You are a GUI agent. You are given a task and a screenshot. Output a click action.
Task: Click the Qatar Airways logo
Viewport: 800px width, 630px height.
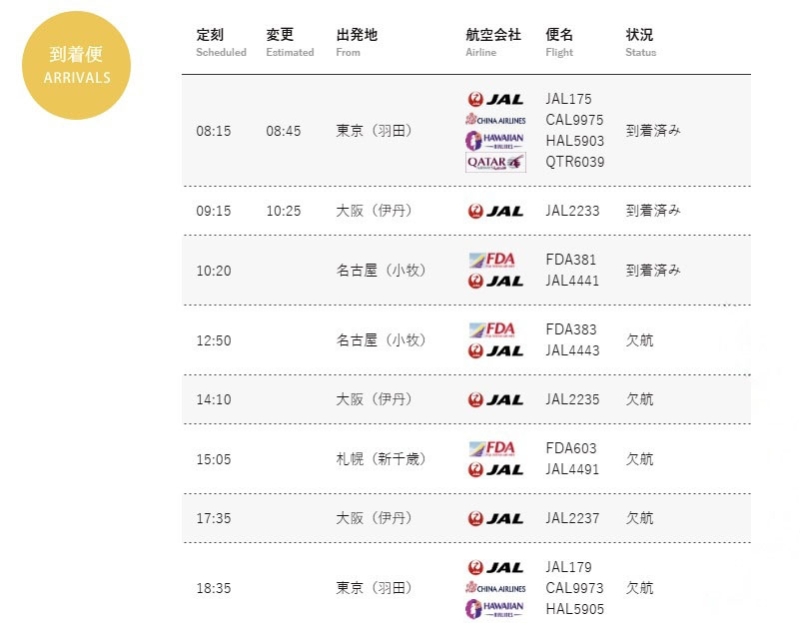coord(495,162)
